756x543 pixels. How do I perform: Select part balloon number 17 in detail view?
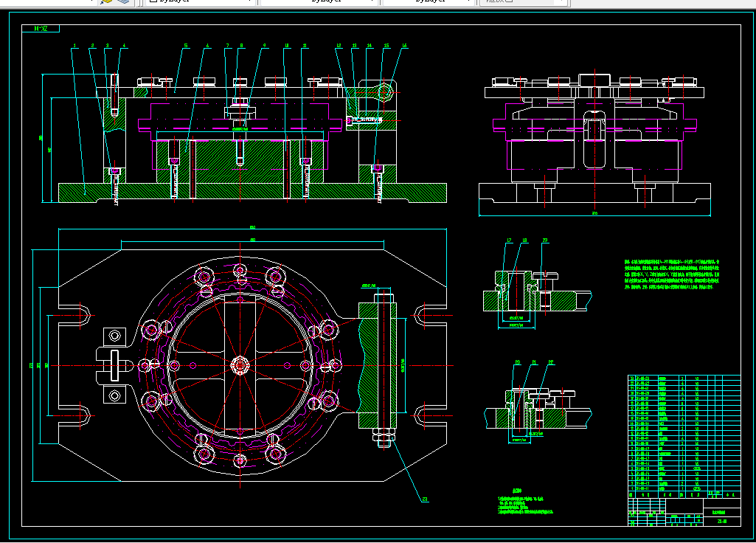tap(509, 241)
